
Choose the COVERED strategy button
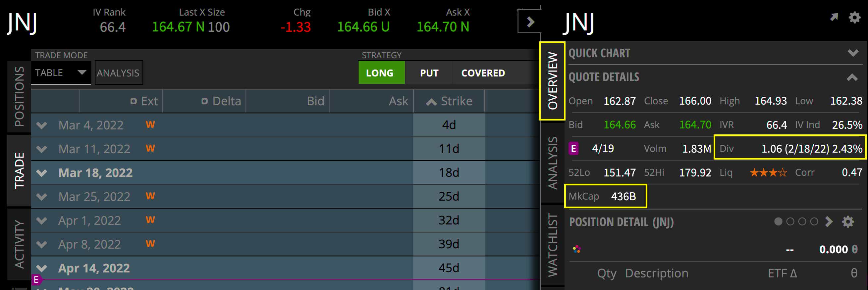pyautogui.click(x=483, y=73)
